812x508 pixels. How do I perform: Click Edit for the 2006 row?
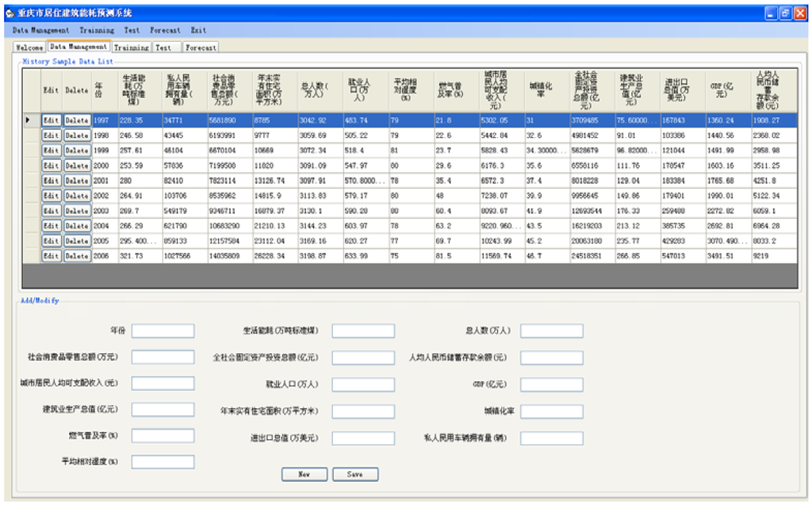tap(51, 256)
